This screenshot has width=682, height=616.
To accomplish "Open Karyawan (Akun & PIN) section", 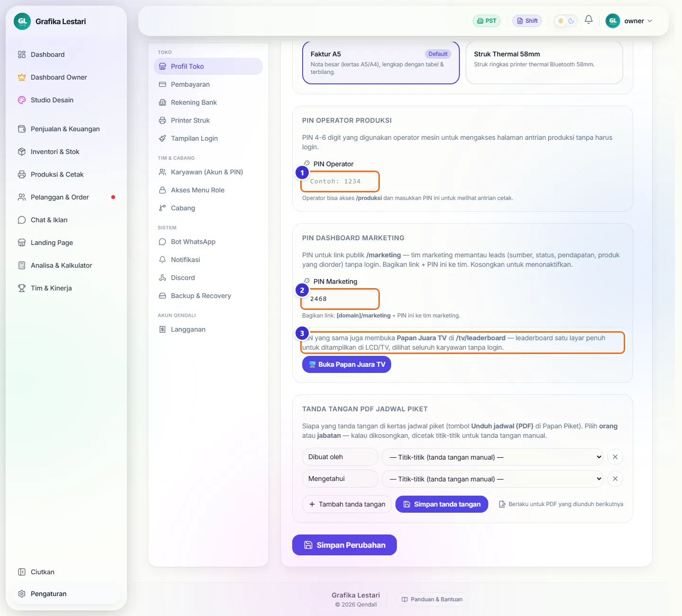I will [208, 172].
